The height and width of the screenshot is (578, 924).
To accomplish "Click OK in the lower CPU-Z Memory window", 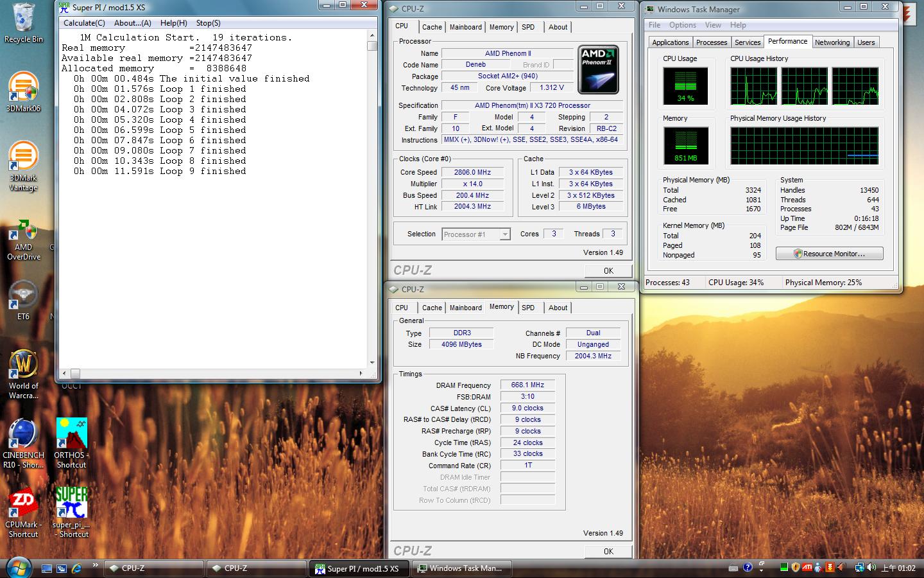I will coord(608,551).
